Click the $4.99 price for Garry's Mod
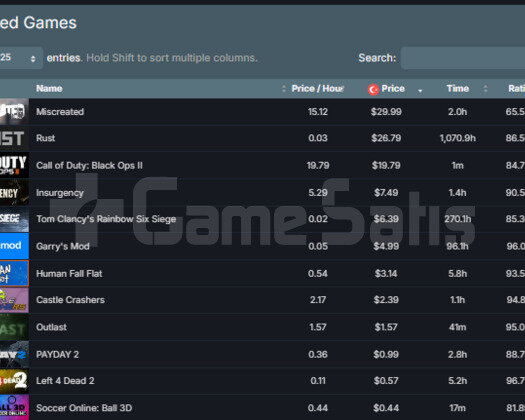The height and width of the screenshot is (420, 525). pos(386,246)
